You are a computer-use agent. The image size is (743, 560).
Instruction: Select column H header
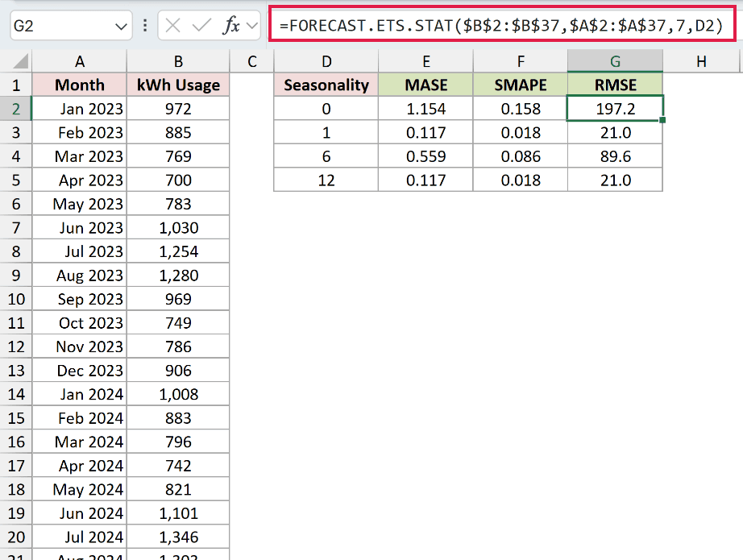701,61
